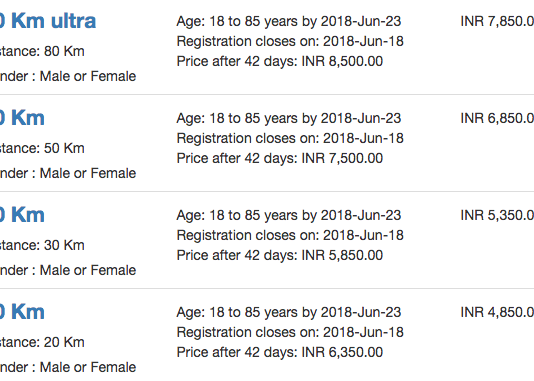Select the 'Price after 42 days: INR 6,350.00' text
The image size is (534, 381).
tap(280, 352)
